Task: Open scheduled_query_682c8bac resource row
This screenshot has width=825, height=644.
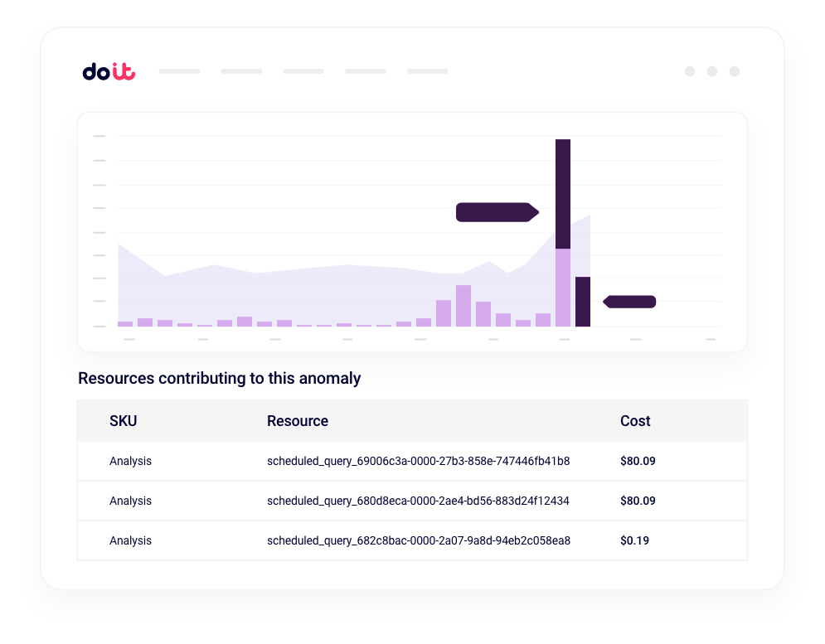Action: [x=413, y=540]
